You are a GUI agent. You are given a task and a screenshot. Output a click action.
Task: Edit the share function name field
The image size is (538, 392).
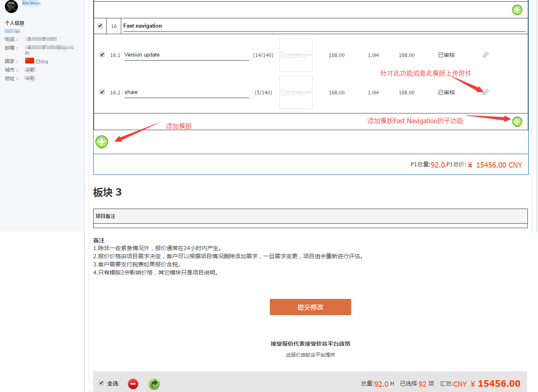[186, 92]
